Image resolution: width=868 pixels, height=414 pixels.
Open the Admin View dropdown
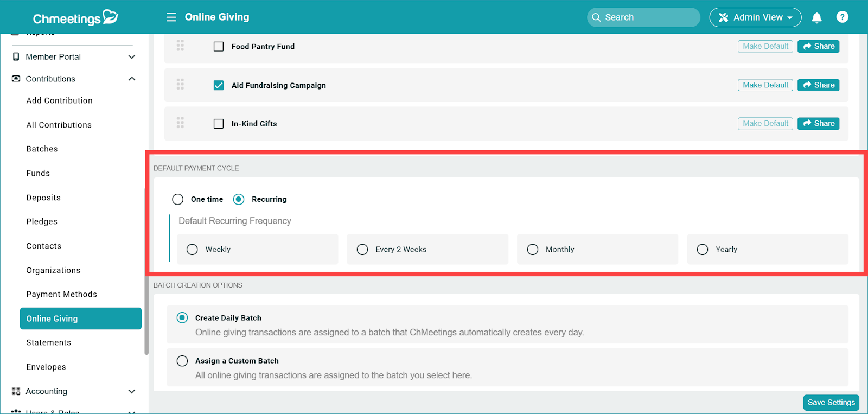755,17
